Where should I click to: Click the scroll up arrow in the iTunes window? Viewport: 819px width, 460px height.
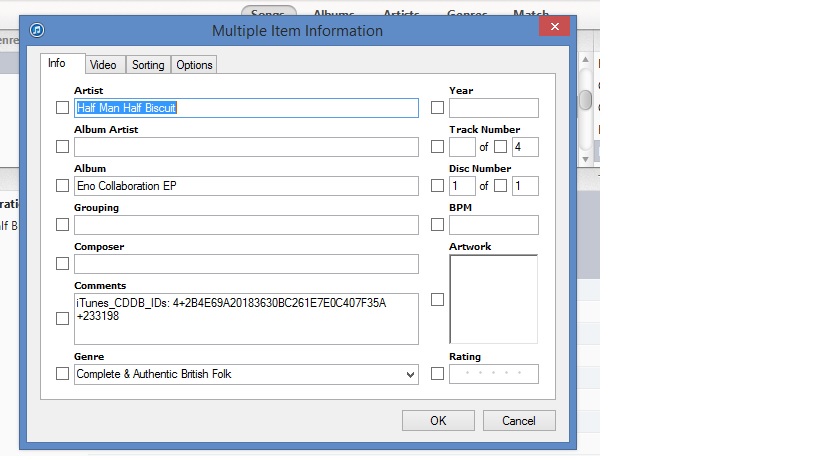586,60
